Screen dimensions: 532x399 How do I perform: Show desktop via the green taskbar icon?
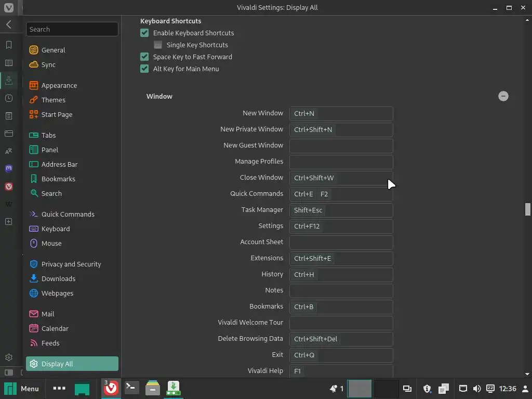[82, 389]
